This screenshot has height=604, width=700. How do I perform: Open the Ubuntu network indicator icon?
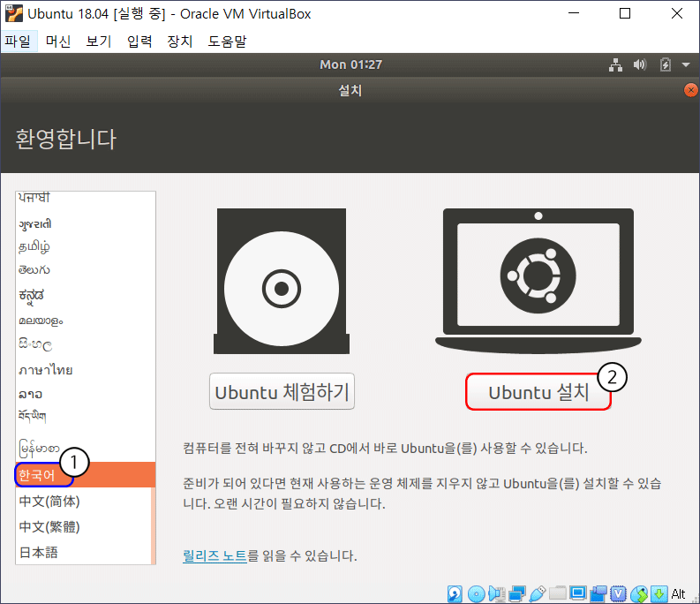(x=615, y=64)
